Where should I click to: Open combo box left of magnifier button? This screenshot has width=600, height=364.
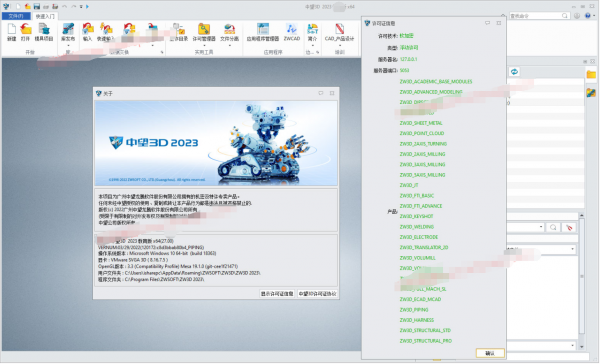coord(525,227)
